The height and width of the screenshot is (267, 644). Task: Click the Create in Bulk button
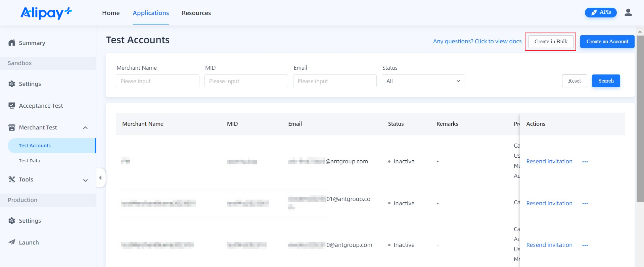coord(551,42)
